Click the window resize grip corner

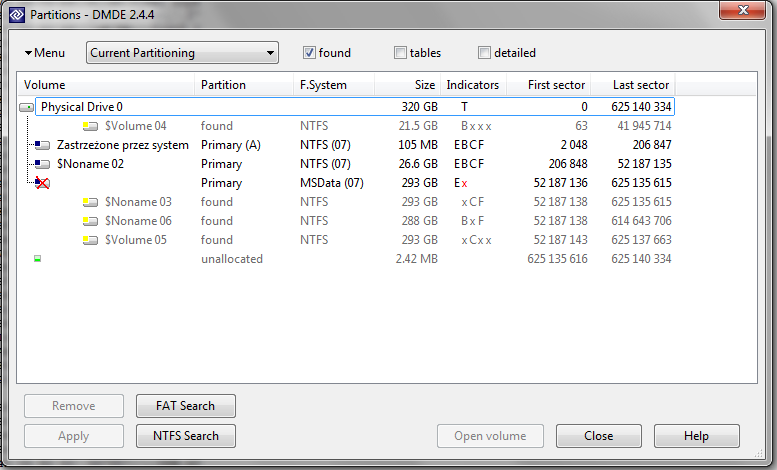coord(759,453)
